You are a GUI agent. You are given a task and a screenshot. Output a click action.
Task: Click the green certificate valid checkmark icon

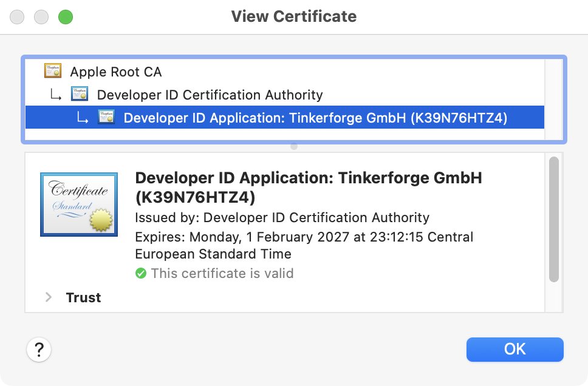140,273
